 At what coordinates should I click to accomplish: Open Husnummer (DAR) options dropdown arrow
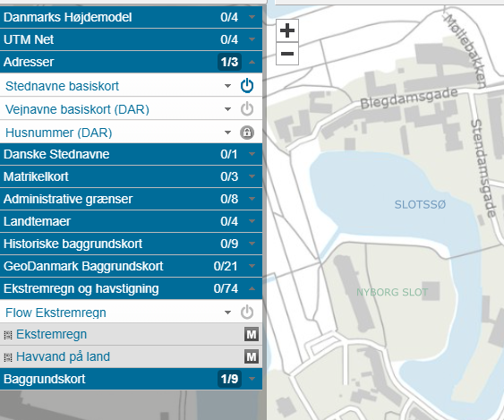coord(227,133)
